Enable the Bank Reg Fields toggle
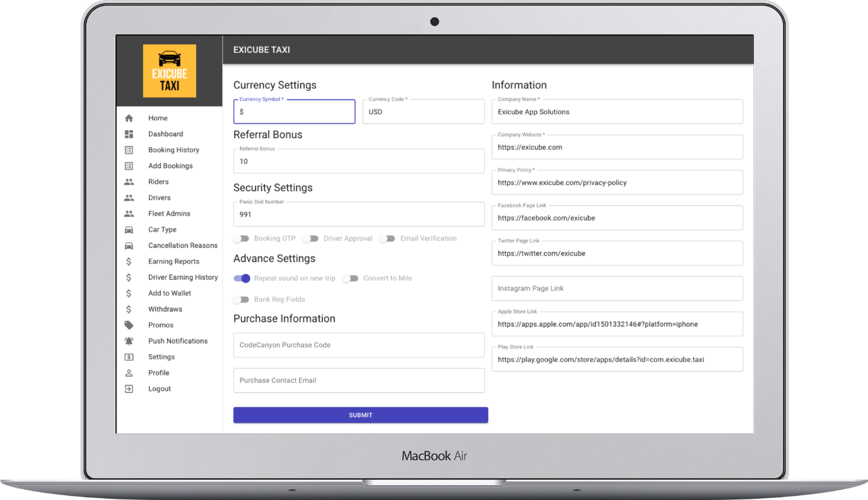The width and height of the screenshot is (868, 500). pyautogui.click(x=241, y=299)
